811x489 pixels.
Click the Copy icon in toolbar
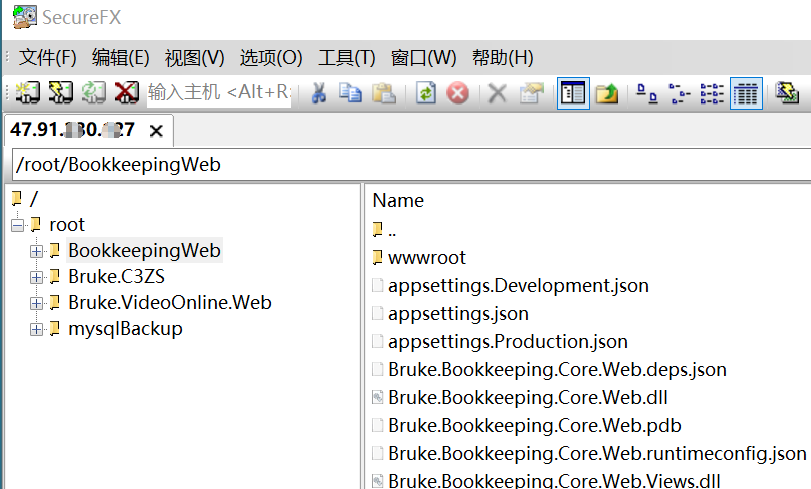pos(350,93)
